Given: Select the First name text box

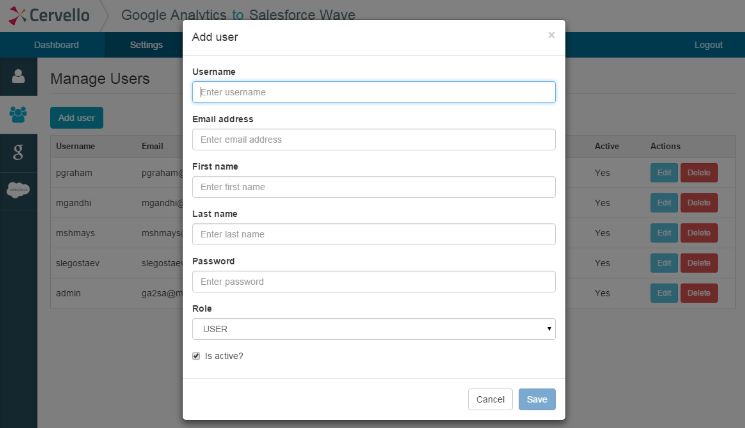Looking at the screenshot, I should pos(373,187).
